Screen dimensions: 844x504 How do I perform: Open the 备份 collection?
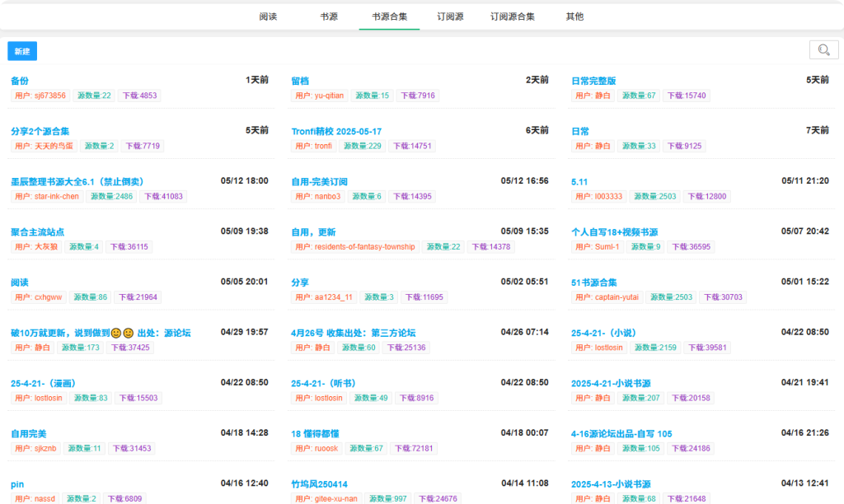(x=20, y=81)
